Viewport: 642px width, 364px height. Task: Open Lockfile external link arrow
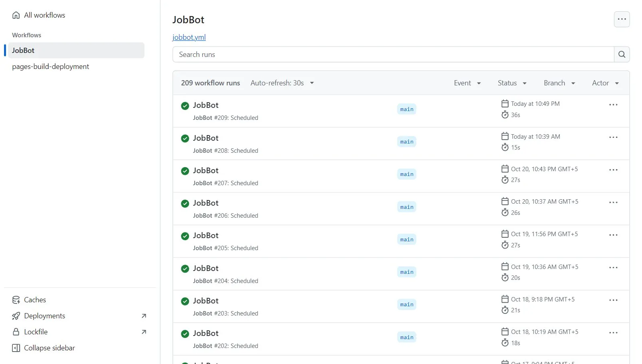(x=144, y=332)
